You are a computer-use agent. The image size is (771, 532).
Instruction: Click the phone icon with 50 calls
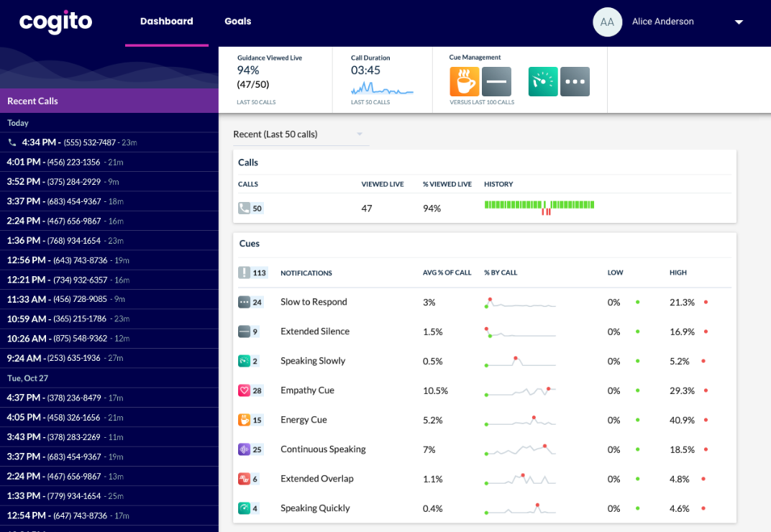click(245, 208)
